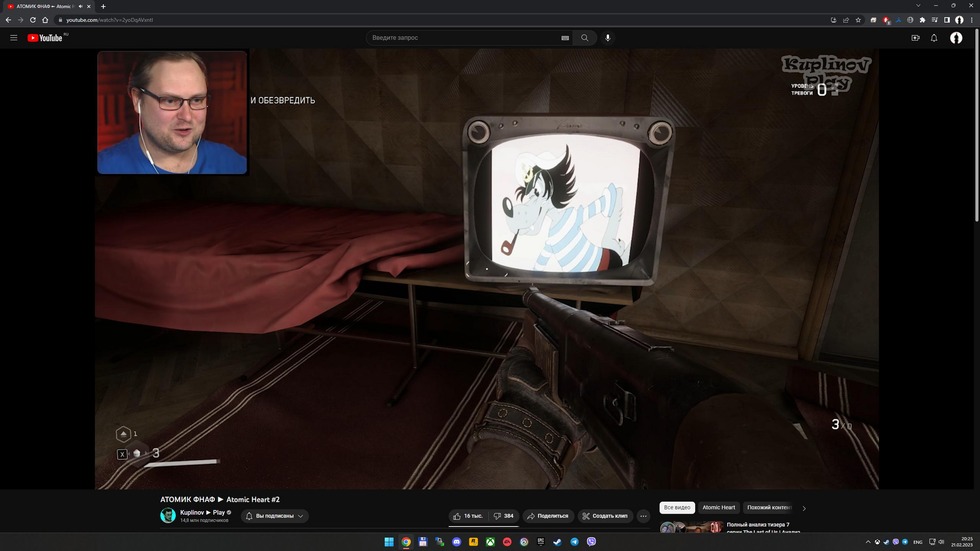This screenshot has width=980, height=551.
Task: Click the search magnifier button
Action: pos(584,38)
